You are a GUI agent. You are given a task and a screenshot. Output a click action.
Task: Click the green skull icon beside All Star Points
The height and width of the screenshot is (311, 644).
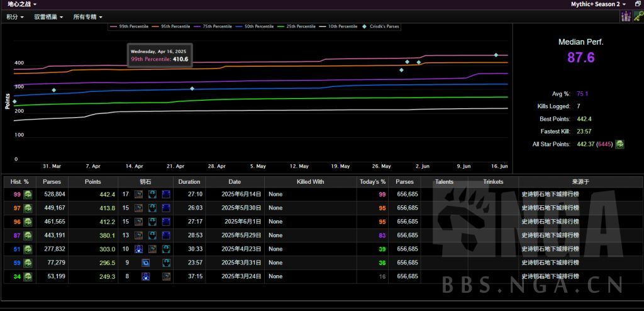tap(619, 144)
